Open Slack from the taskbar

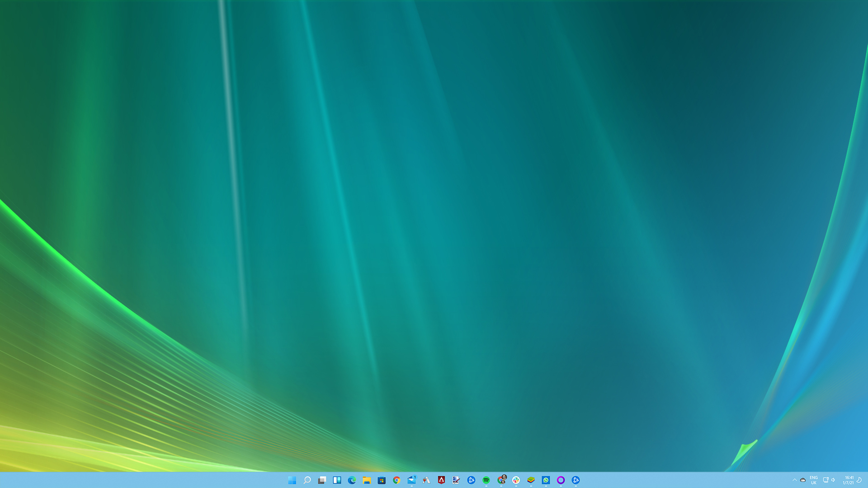pyautogui.click(x=516, y=480)
